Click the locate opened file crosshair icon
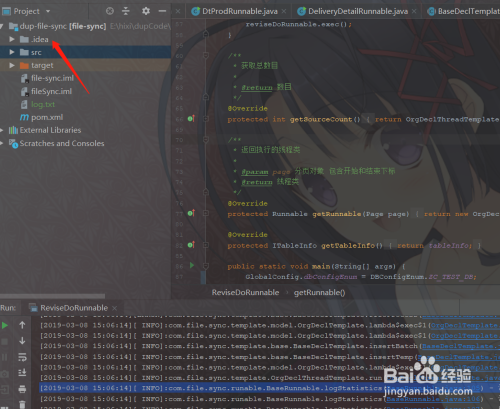Screen dimensions: 500x409 click(110, 11)
